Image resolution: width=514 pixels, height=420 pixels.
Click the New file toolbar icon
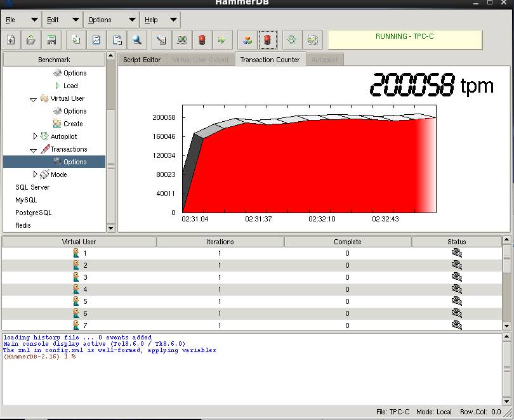[11, 40]
